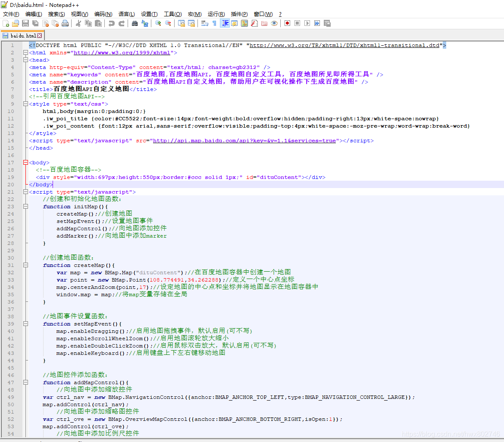Collapse the head fold at line 3
The height and width of the screenshot is (442, 504).
tap(25, 60)
